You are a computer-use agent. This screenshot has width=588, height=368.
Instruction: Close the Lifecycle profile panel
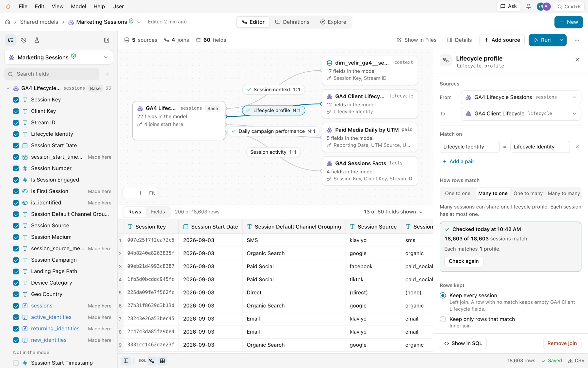(577, 60)
